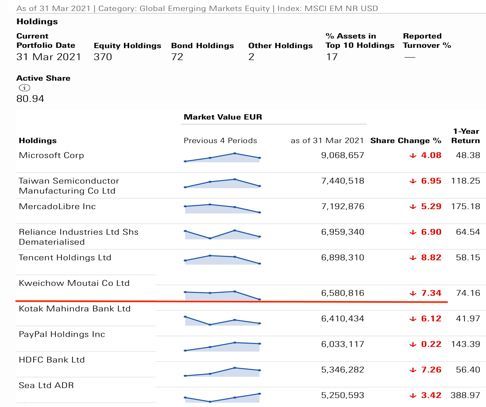
Task: Open Taiwan Semiconductor Manufacturing Co Ltd
Action: point(69,186)
